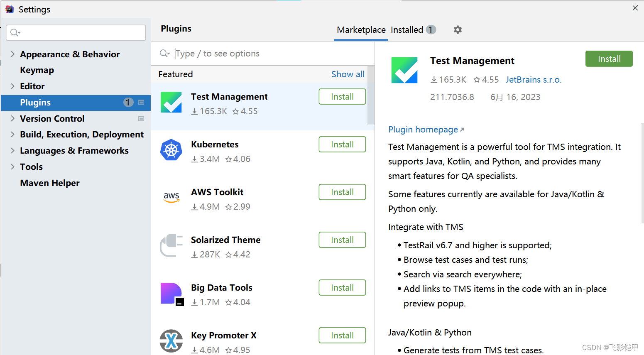Select the Solarized Theme plugin name
Viewport: 644px width, 355px height.
pos(225,240)
